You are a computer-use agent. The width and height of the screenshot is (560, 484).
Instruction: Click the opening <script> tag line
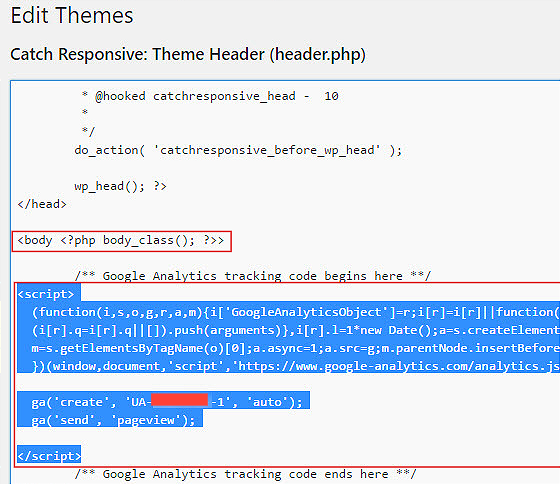pos(46,294)
